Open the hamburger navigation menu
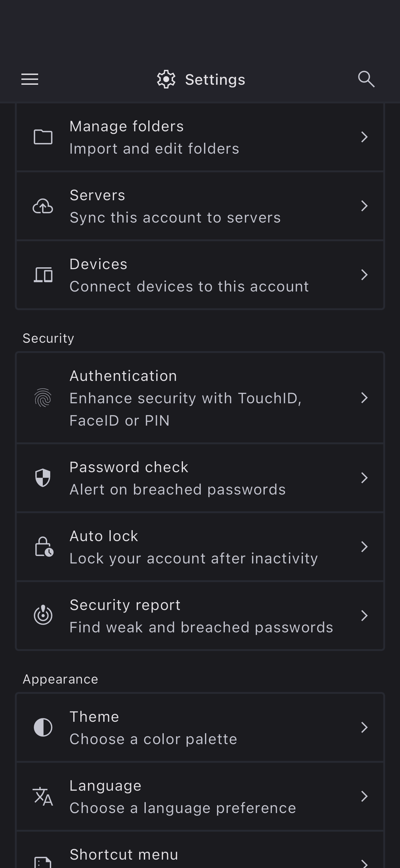 tap(30, 79)
